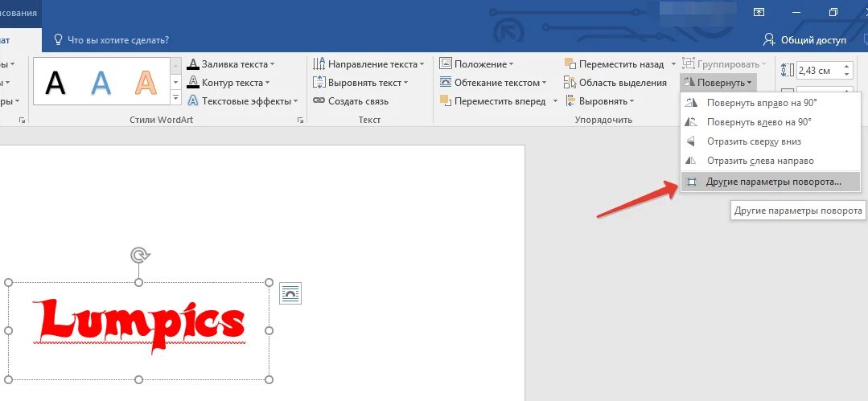Open layout options icon beside WordArt
Screen dimensions: 868x401
click(x=290, y=293)
